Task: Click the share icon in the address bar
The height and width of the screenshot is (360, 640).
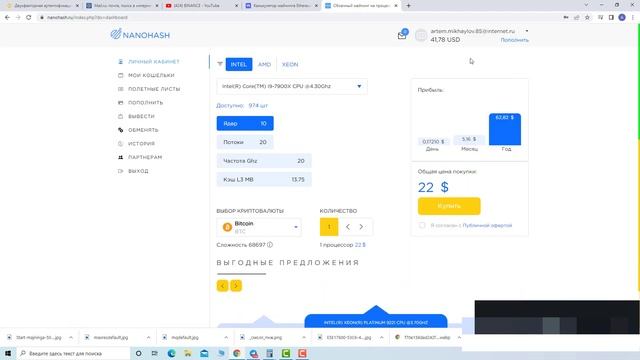Action: click(576, 17)
